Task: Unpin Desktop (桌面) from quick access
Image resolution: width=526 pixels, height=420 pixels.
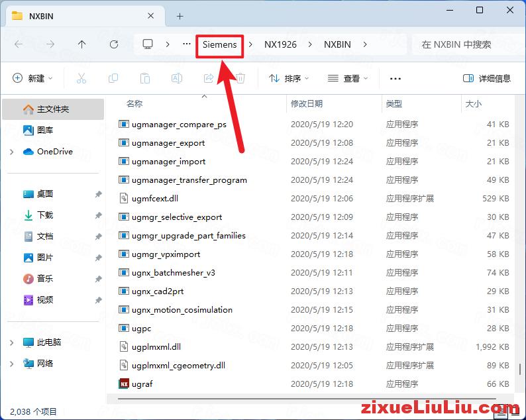Action: [98, 194]
